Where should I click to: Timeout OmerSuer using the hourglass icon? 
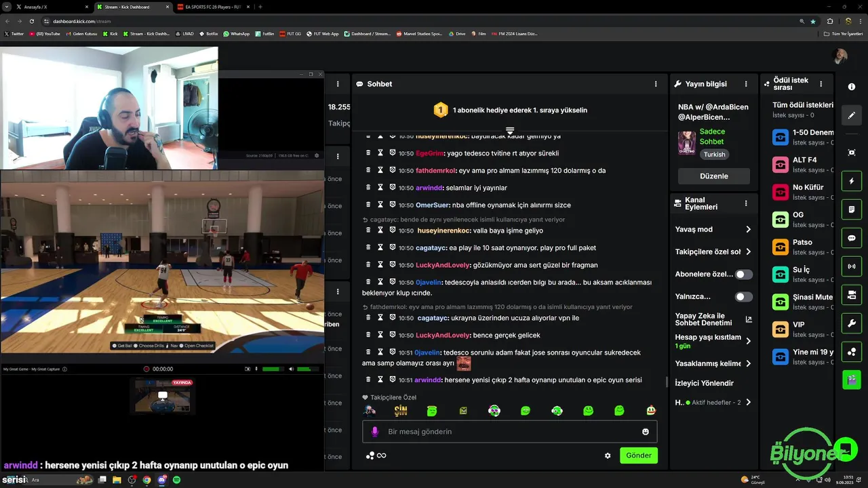(x=380, y=205)
